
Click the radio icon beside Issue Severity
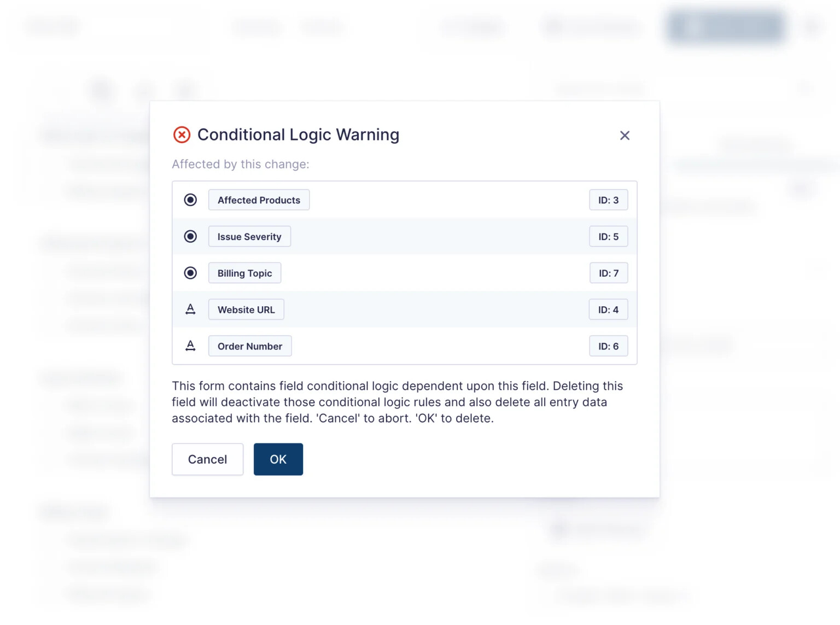click(190, 237)
